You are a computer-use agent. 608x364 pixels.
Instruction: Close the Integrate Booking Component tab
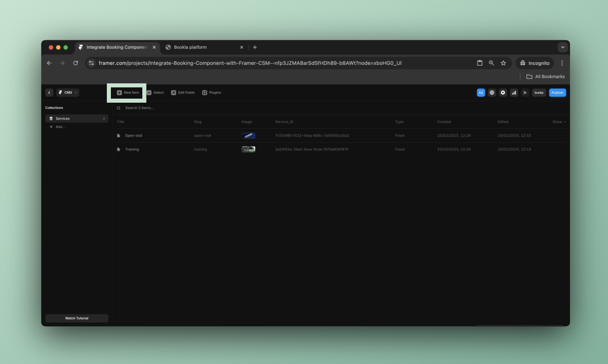tap(154, 47)
